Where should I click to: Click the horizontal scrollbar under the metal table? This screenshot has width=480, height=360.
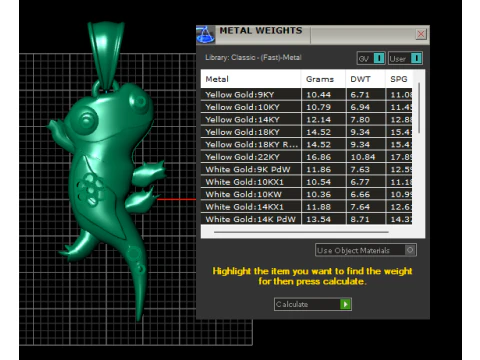pos(301,232)
